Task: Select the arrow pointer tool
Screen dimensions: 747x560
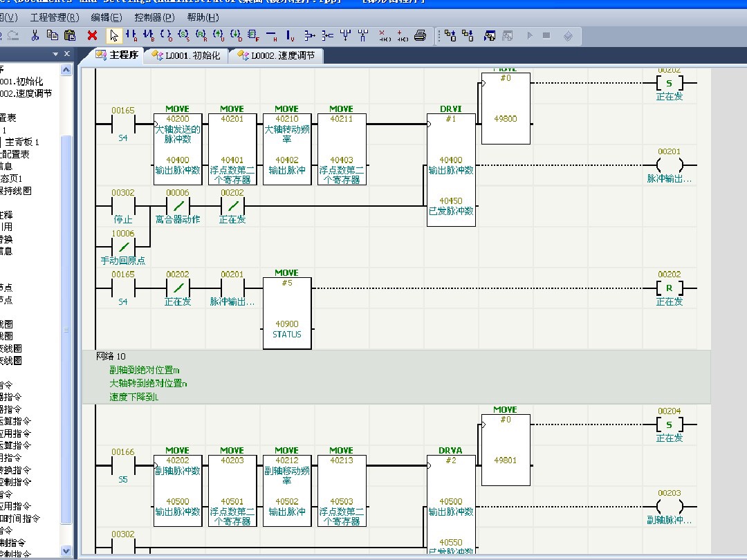Action: pos(114,35)
